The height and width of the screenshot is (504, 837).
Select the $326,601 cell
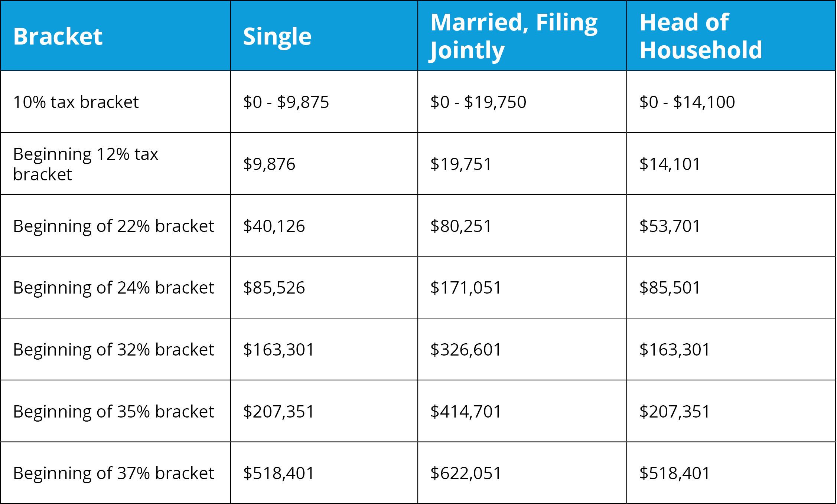coord(466,350)
